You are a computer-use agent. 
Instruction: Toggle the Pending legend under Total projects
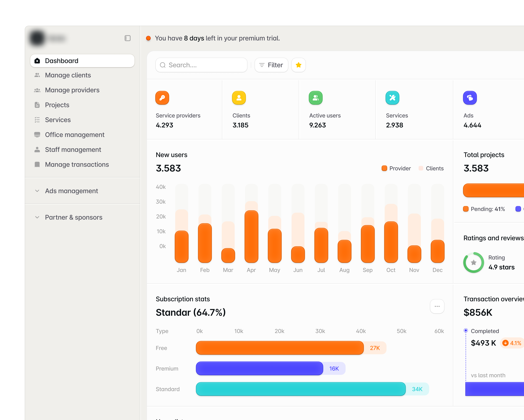pyautogui.click(x=484, y=209)
